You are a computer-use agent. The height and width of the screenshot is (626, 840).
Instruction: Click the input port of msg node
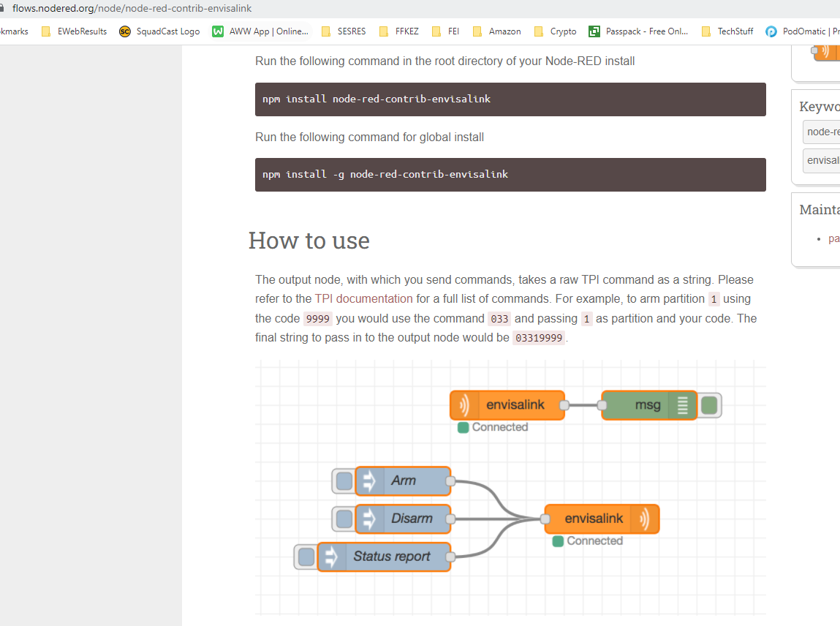point(602,406)
